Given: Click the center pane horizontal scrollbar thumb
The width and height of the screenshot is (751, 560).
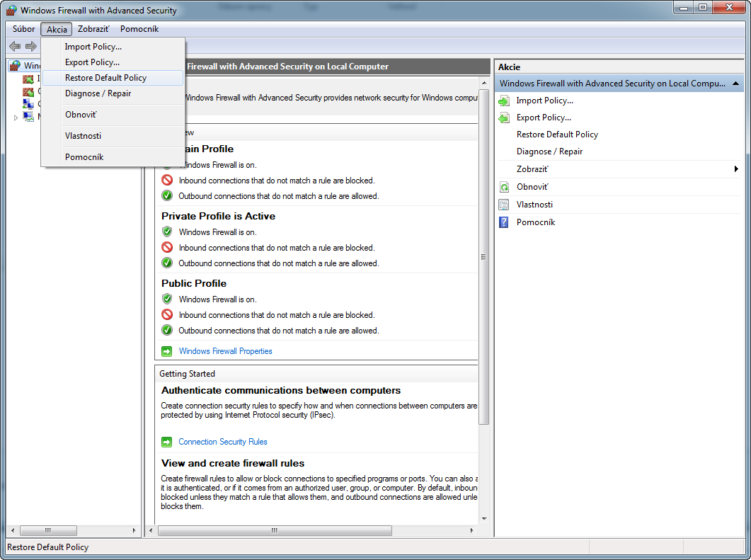Looking at the screenshot, I should point(275,530).
